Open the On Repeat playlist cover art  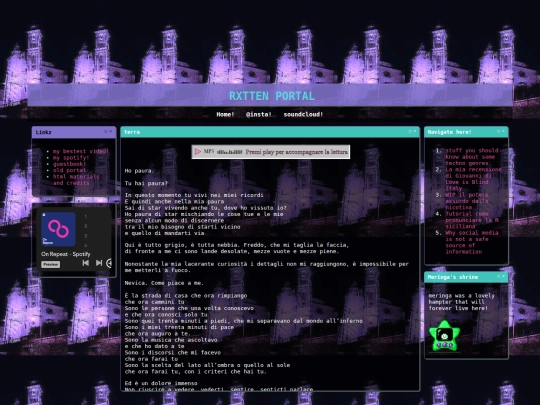(x=58, y=229)
